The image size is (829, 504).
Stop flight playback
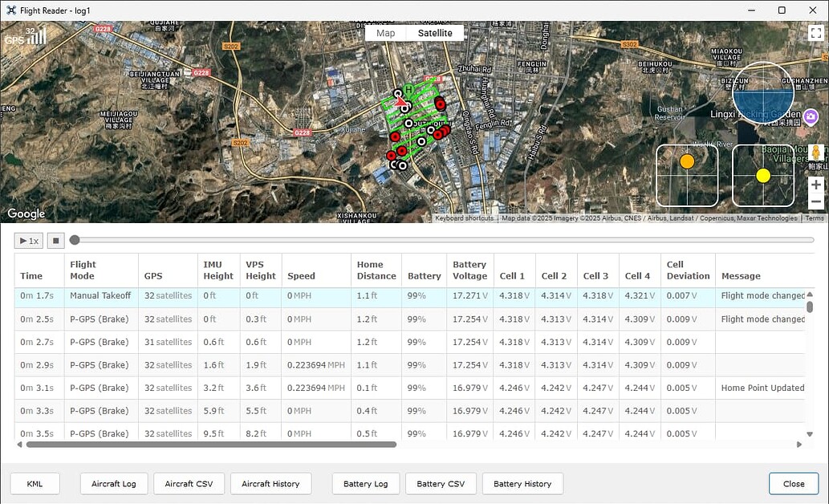55,241
